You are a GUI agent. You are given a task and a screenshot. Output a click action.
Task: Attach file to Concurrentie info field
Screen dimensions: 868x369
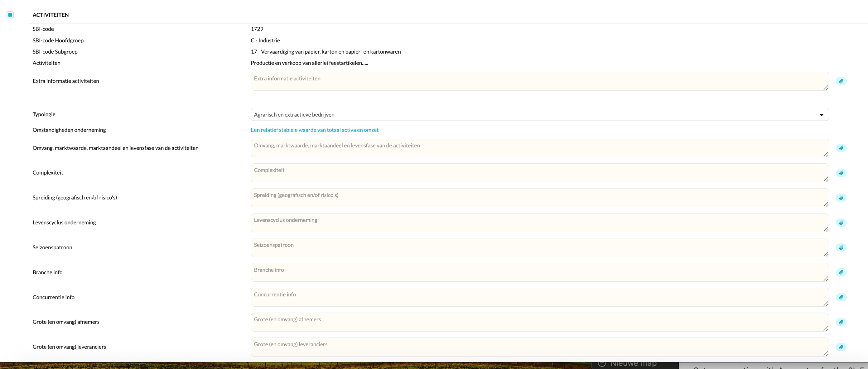[x=841, y=297]
